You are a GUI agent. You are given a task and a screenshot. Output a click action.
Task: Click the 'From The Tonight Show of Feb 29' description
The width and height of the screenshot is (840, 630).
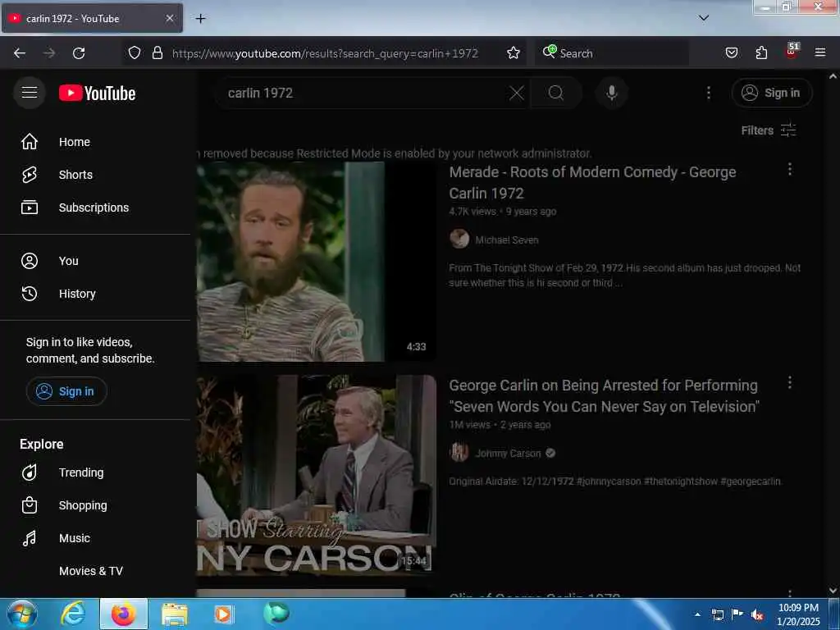tap(624, 275)
